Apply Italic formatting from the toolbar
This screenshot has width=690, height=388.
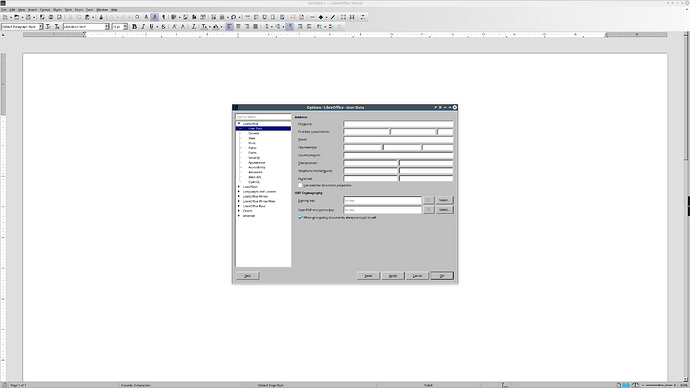[143, 27]
